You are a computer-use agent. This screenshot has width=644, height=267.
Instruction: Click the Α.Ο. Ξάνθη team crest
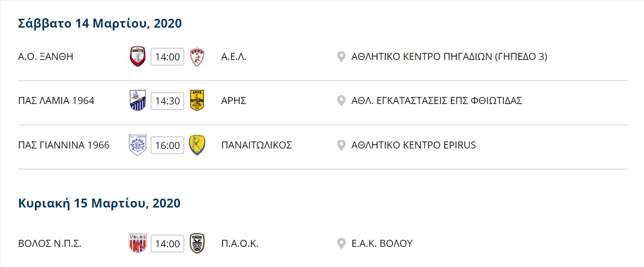click(x=137, y=57)
